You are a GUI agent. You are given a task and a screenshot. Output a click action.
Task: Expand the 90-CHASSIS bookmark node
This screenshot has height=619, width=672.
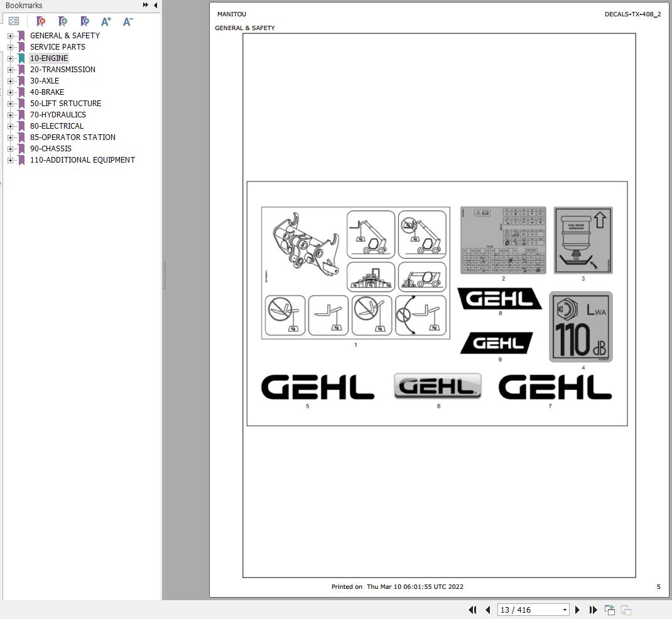10,149
